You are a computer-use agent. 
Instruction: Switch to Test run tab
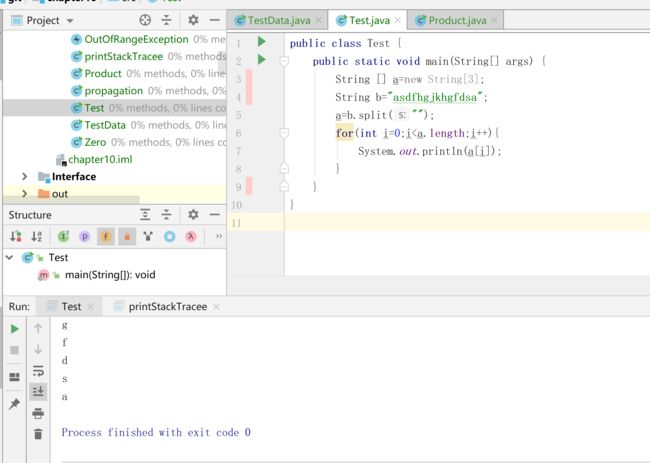point(71,307)
